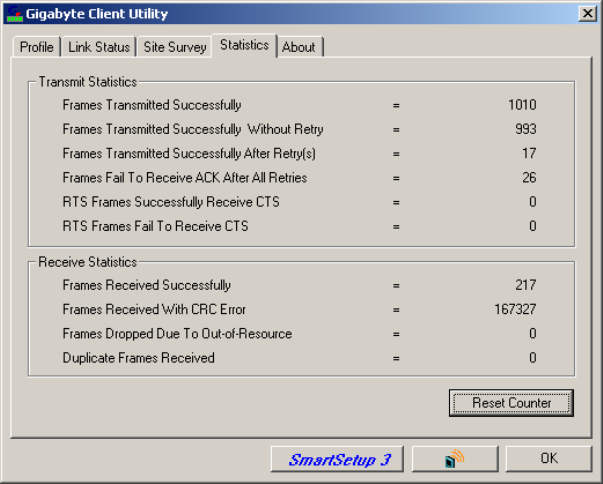Click Frames Transmitted Successfully After Retry(s) label

click(189, 153)
